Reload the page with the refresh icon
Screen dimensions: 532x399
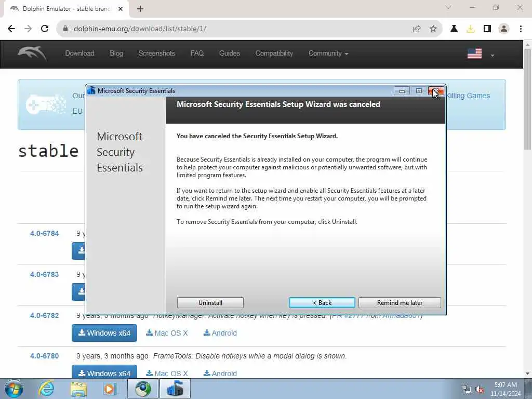point(45,29)
